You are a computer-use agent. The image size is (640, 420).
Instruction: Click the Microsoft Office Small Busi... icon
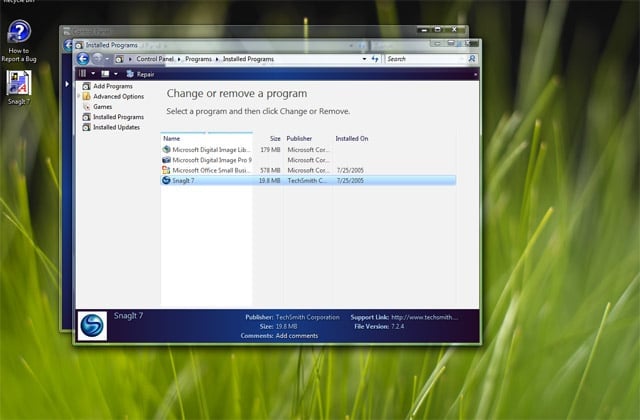[x=166, y=170]
